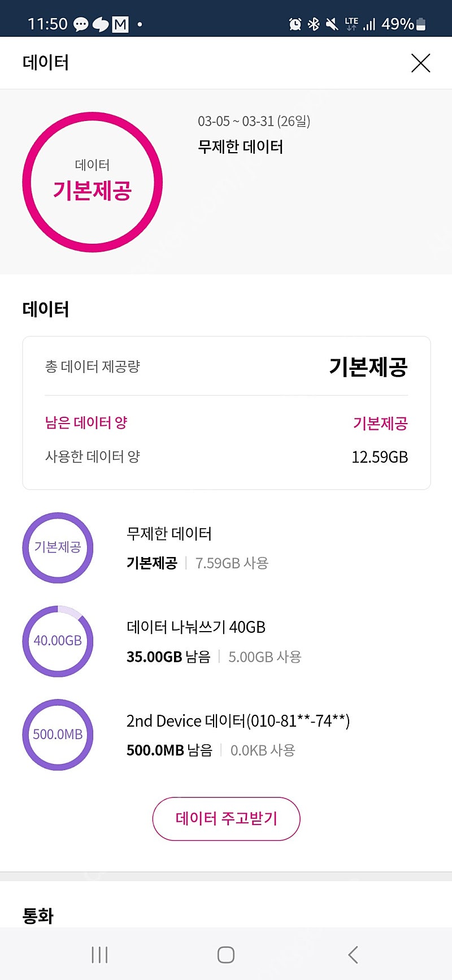Screen dimensions: 452x980
Task: Tap the 무제한 데이터 plan name at top
Action: click(240, 147)
